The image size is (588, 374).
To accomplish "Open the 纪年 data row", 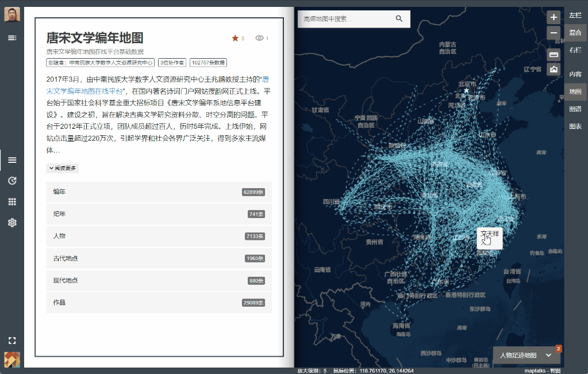I will (159, 214).
